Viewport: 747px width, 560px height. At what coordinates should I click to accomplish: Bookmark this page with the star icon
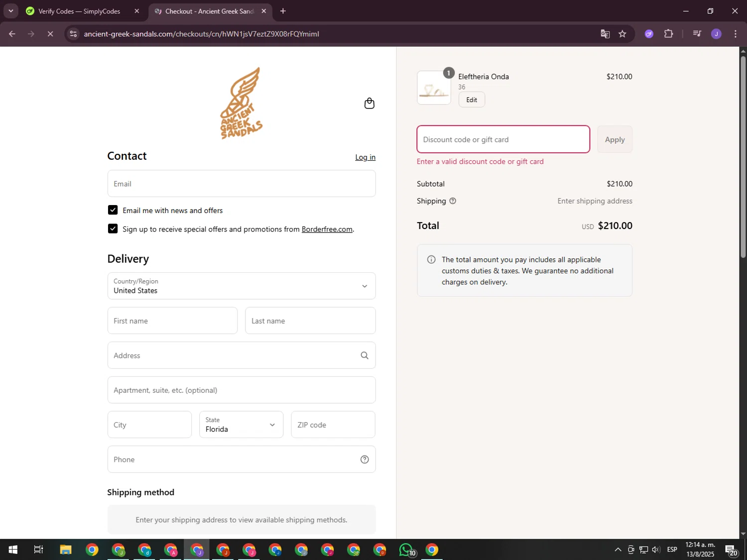coord(622,34)
